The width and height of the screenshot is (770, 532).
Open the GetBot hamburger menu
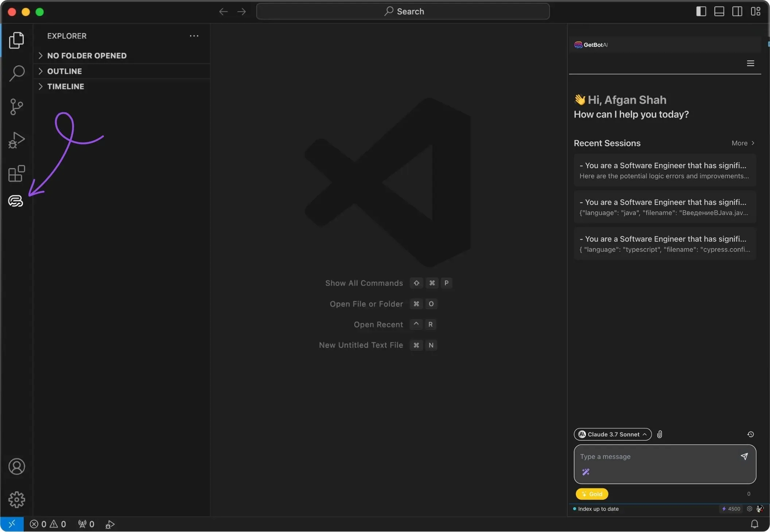coord(750,63)
